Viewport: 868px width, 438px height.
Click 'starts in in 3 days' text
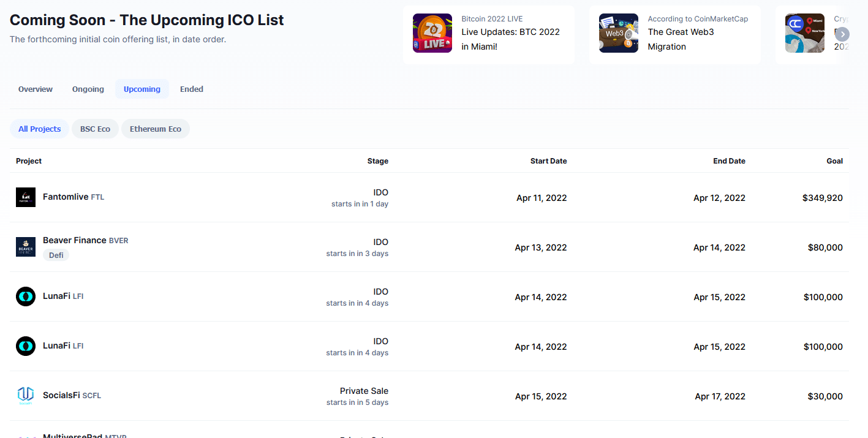pyautogui.click(x=357, y=254)
